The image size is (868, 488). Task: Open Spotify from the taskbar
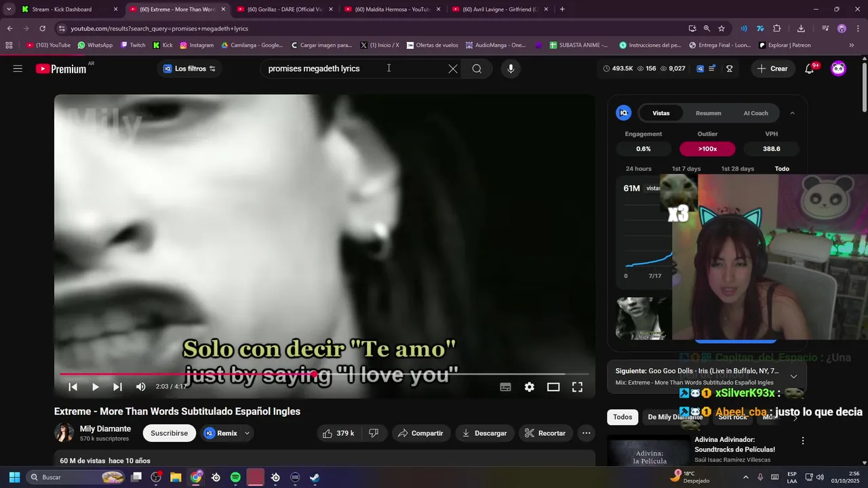click(235, 477)
